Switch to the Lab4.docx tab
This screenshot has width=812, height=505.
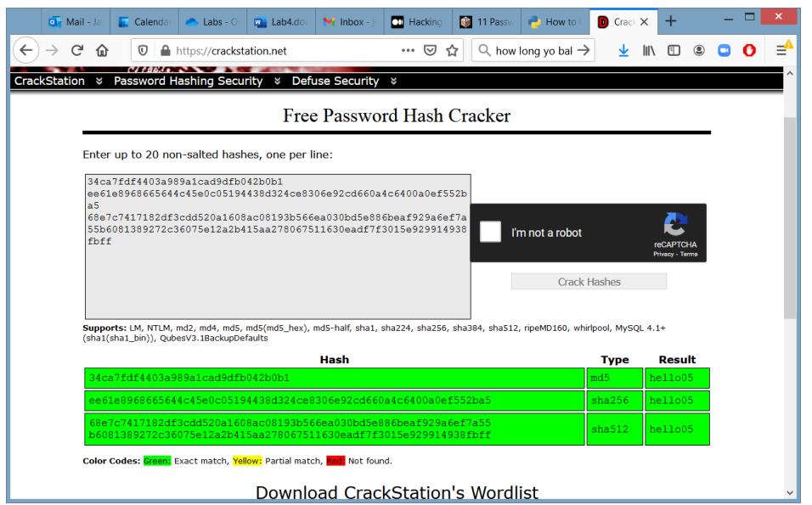(281, 22)
